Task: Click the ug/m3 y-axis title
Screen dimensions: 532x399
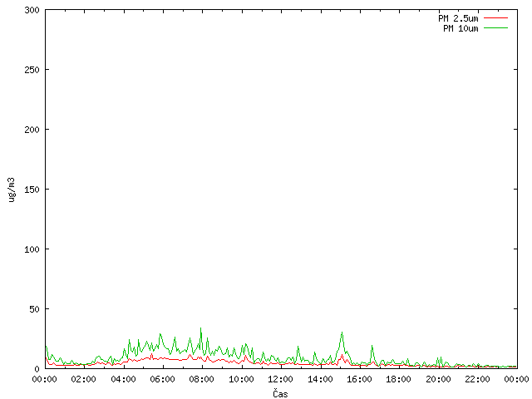Action: click(12, 190)
